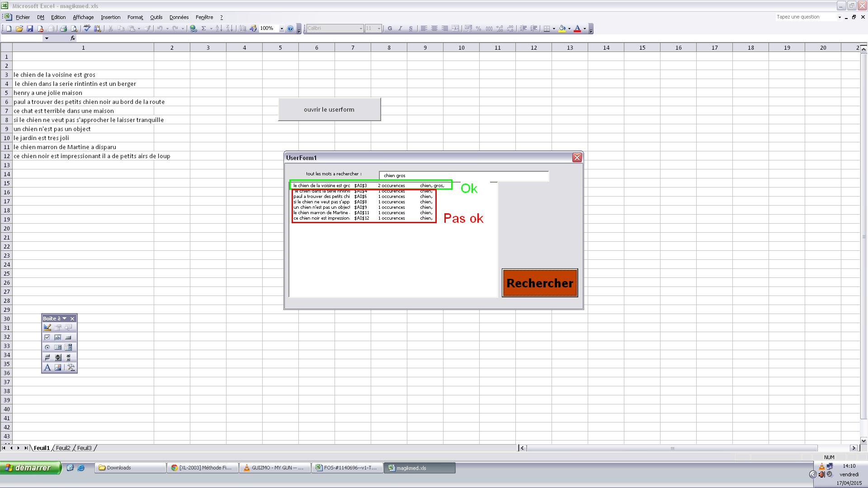This screenshot has width=868, height=488.
Task: Switch to Downloads taskbar window
Action: coord(130,468)
